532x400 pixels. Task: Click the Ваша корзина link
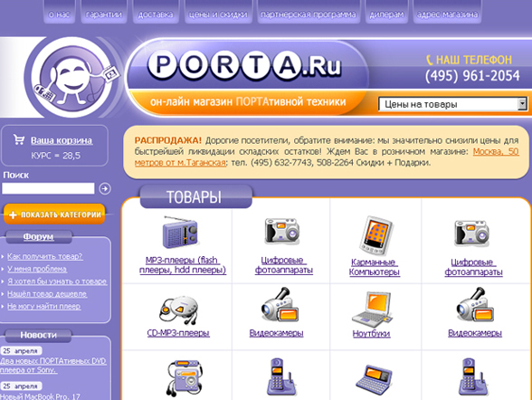pos(62,140)
